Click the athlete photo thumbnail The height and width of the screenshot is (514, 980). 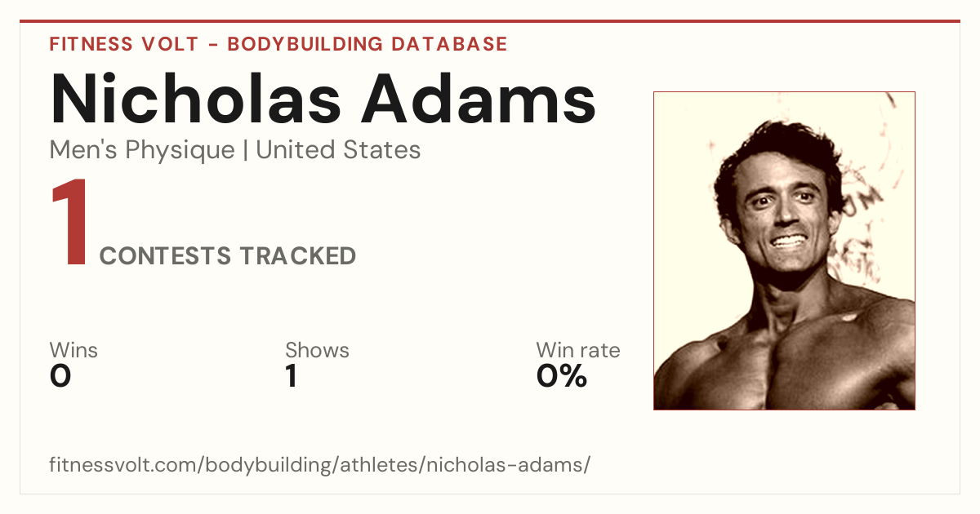[x=784, y=250]
